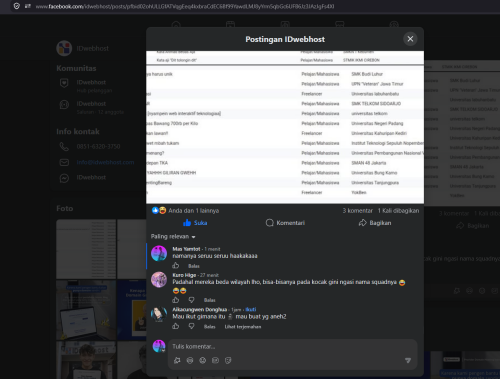The width and height of the screenshot is (500, 379).
Task: Click the 'Universitas Negeri Padang' cell in image
Action: click(377, 123)
